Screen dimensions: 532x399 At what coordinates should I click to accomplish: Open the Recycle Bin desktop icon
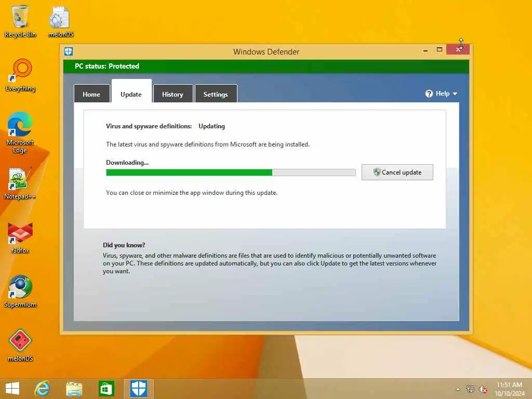coord(20,21)
